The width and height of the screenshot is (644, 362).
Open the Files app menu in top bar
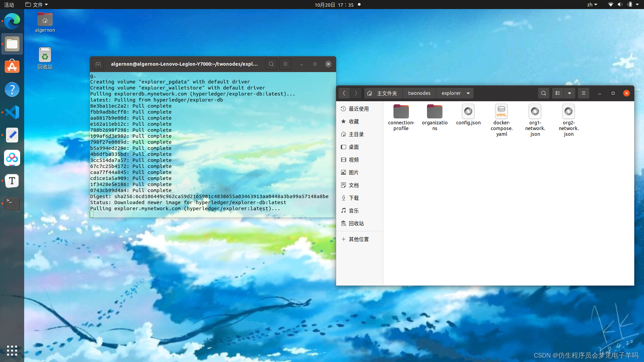37,5
